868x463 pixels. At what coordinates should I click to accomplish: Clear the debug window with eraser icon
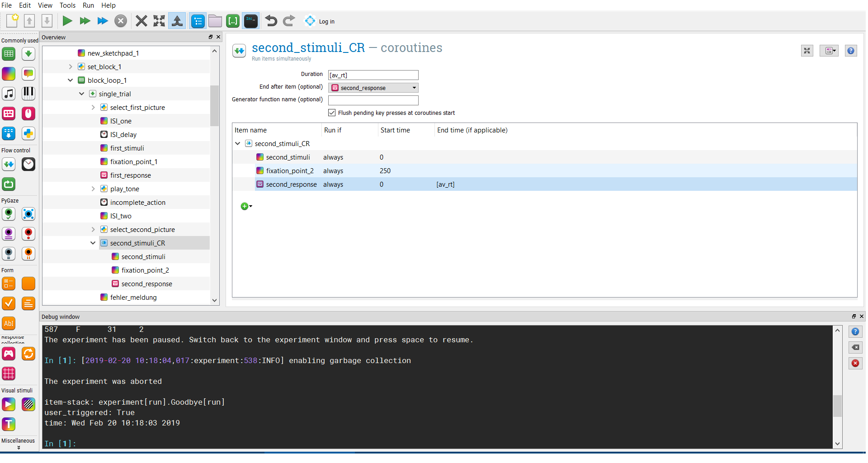click(x=855, y=348)
